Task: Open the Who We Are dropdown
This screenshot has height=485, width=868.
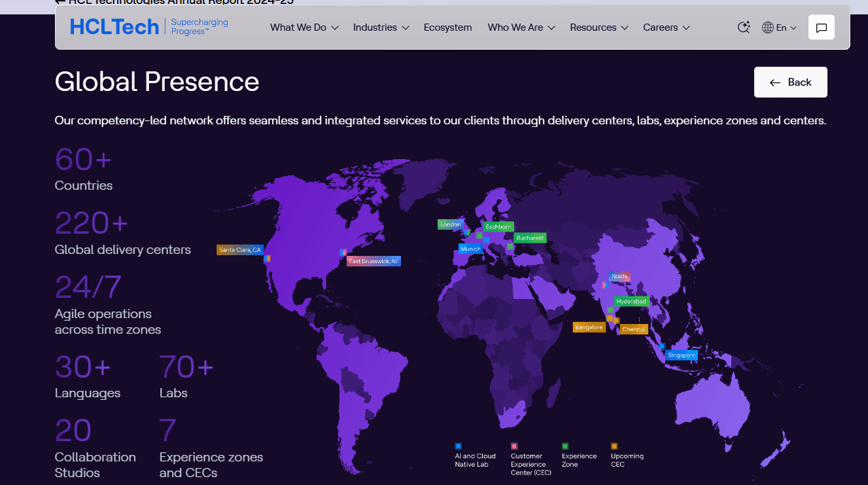Action: (521, 27)
